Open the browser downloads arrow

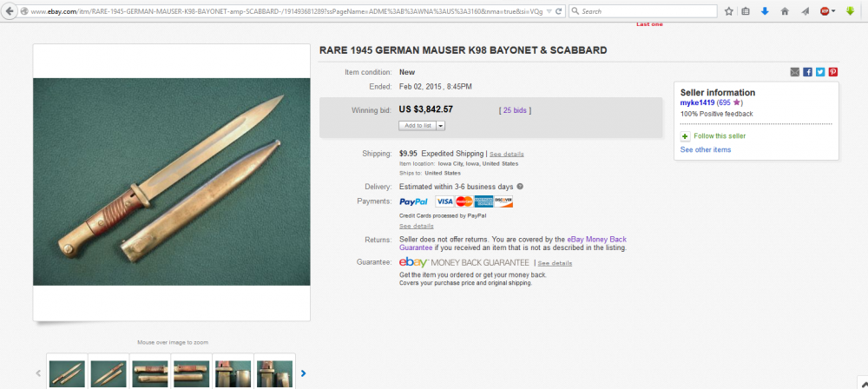765,11
